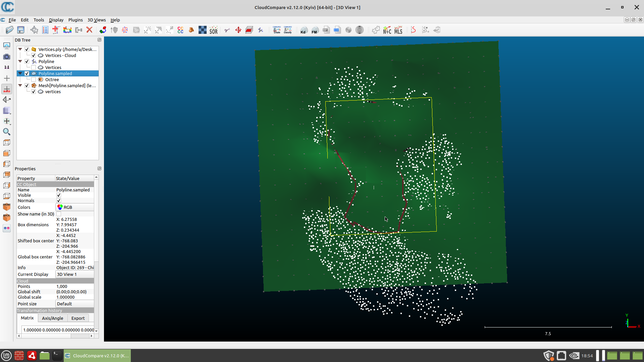
Task: Click the red X delete icon
Action: [x=89, y=30]
